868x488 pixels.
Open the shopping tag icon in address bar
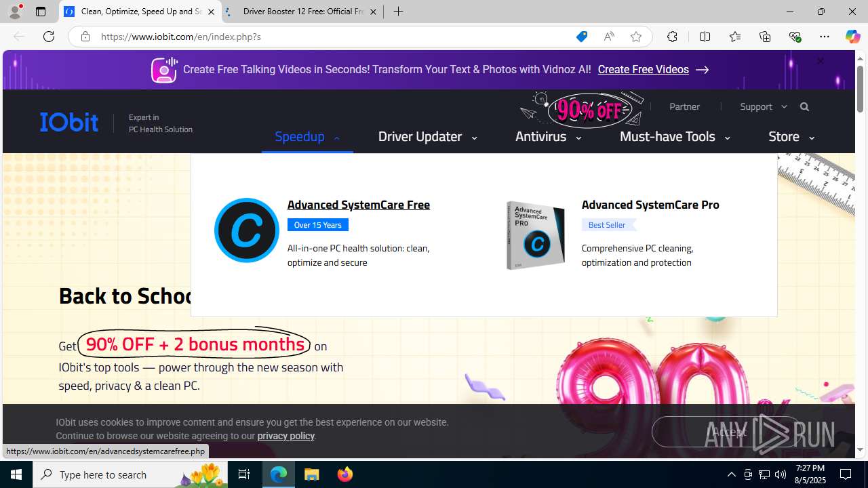(x=582, y=37)
